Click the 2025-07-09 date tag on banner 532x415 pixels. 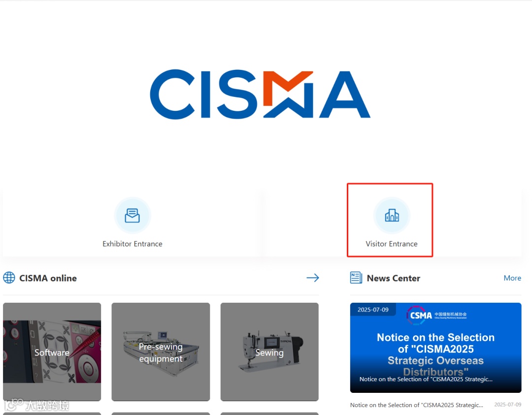pyautogui.click(x=373, y=310)
